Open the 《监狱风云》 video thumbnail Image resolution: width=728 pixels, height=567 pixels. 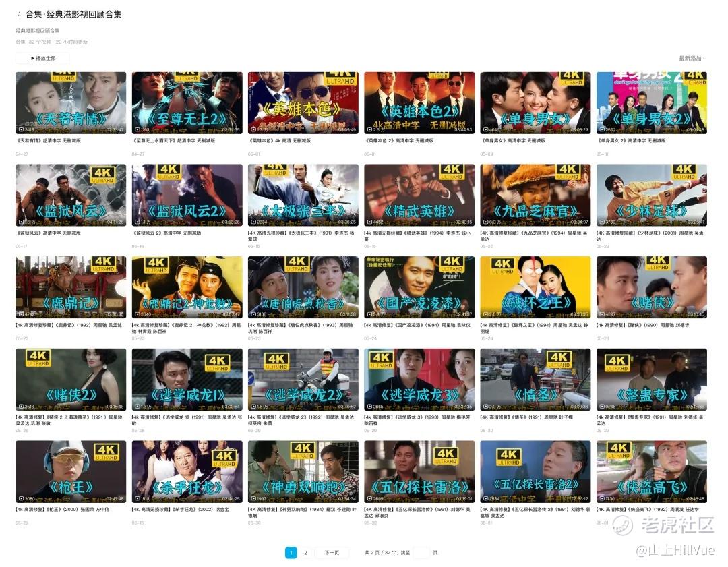[x=71, y=195]
